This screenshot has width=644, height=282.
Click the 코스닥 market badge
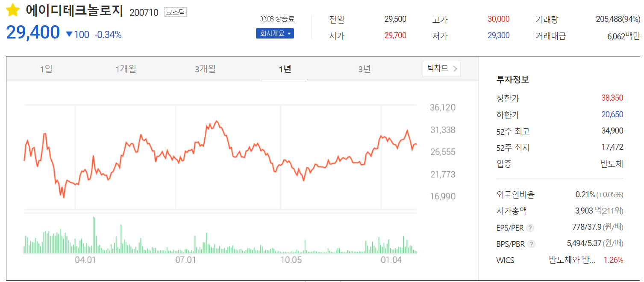[x=175, y=12]
